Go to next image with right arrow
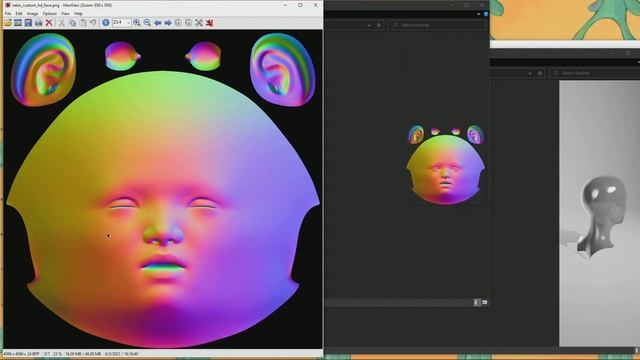Viewport: 640px width, 360px height. pos(168,23)
